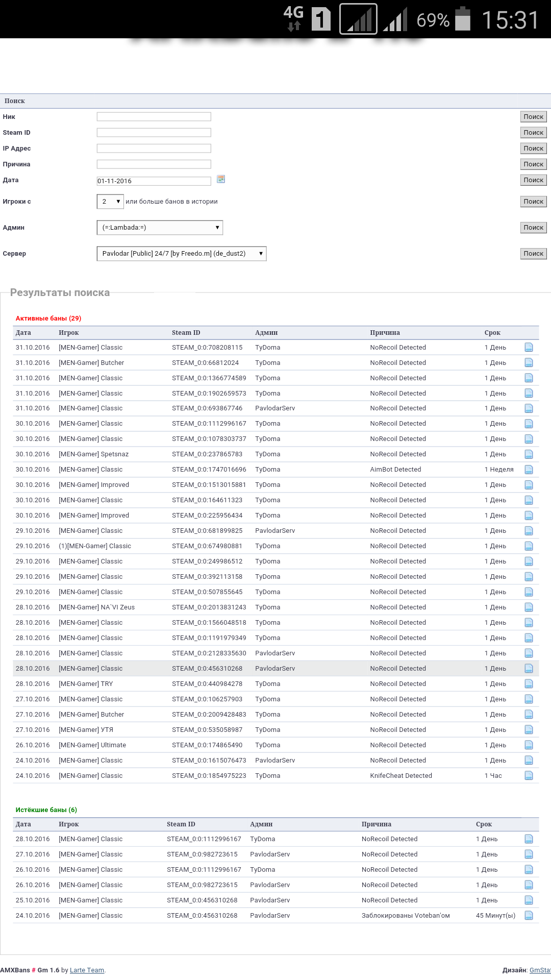
Task: Open details icon for [MEN-Gamer] Spetsnaz ban row
Action: tap(529, 454)
